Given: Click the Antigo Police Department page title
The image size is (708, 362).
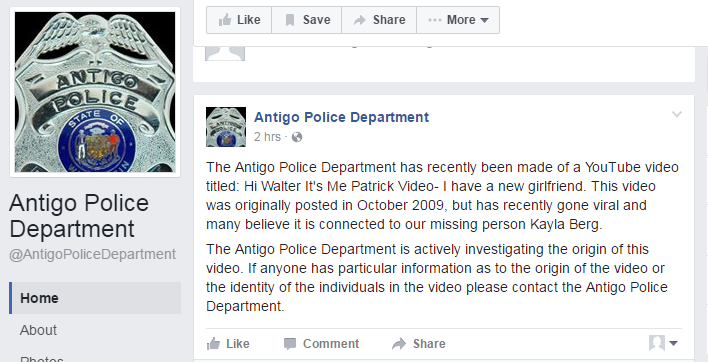Looking at the screenshot, I should point(79,215).
